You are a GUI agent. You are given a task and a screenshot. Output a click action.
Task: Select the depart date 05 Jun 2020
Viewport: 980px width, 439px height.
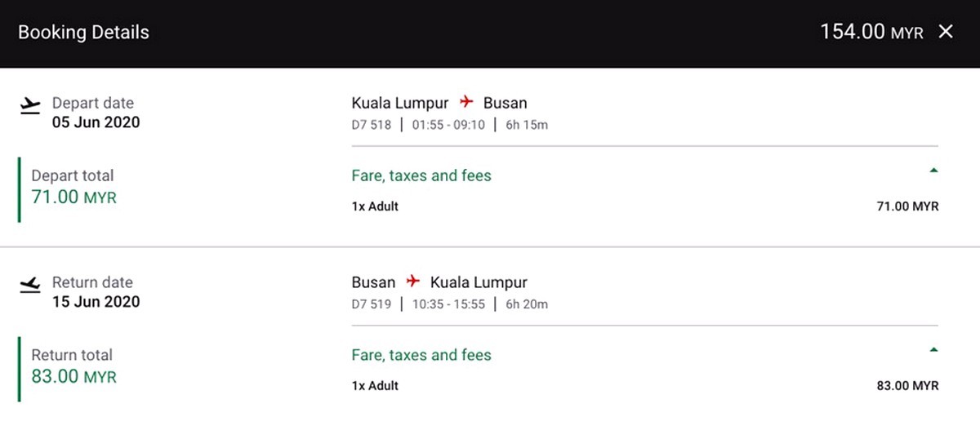pyautogui.click(x=96, y=122)
